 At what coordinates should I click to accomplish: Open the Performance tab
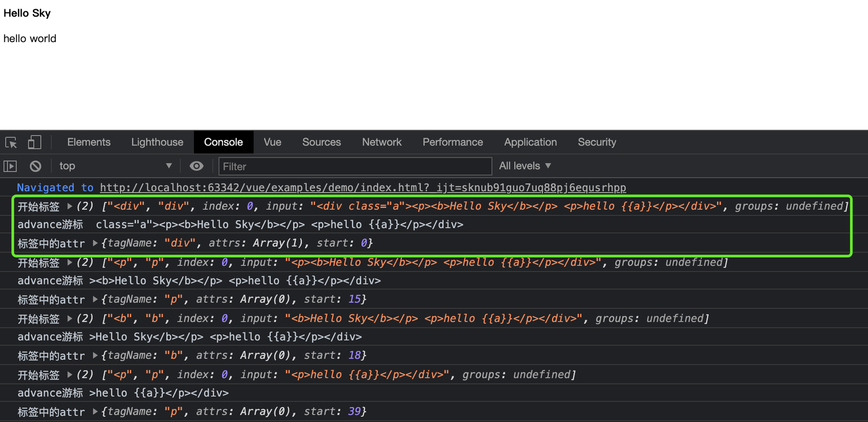click(x=453, y=142)
